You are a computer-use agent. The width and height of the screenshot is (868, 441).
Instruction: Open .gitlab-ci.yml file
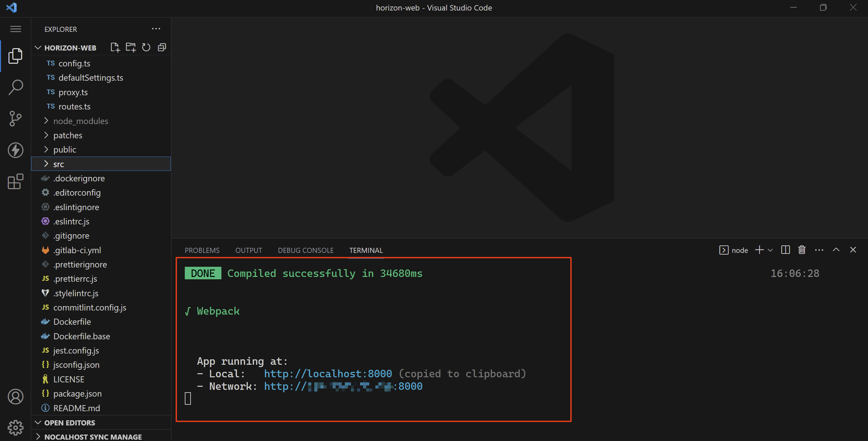point(101,250)
